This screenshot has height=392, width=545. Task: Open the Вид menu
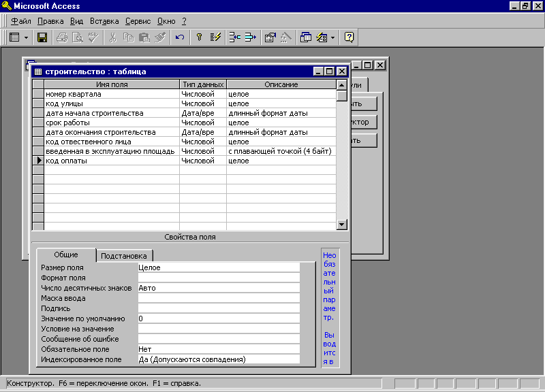pyautogui.click(x=76, y=21)
